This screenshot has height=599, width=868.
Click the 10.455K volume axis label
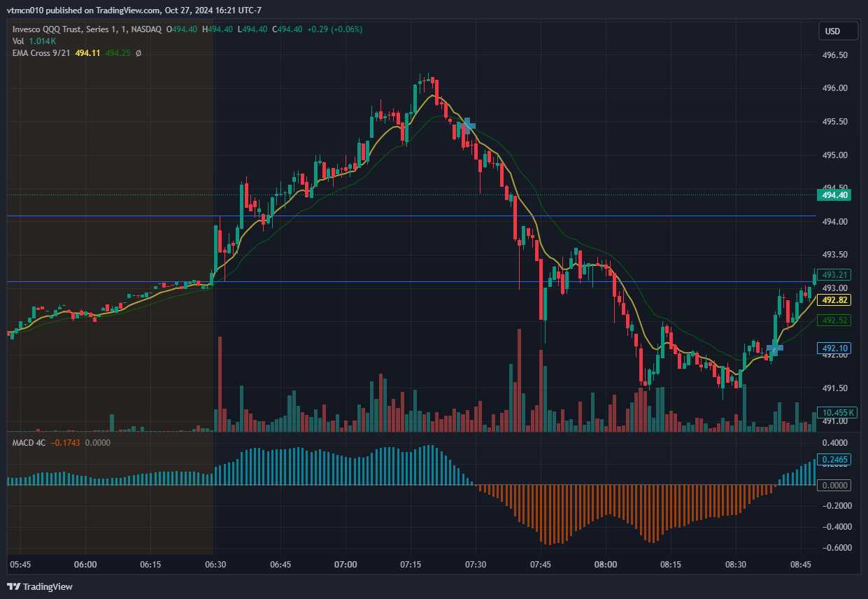[x=835, y=412]
